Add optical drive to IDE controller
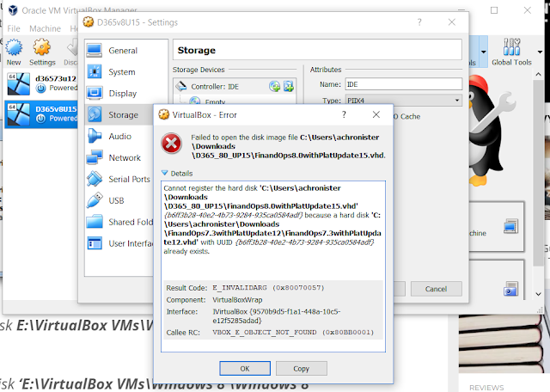Viewport: 550px width, 392px height. pyautogui.click(x=275, y=86)
